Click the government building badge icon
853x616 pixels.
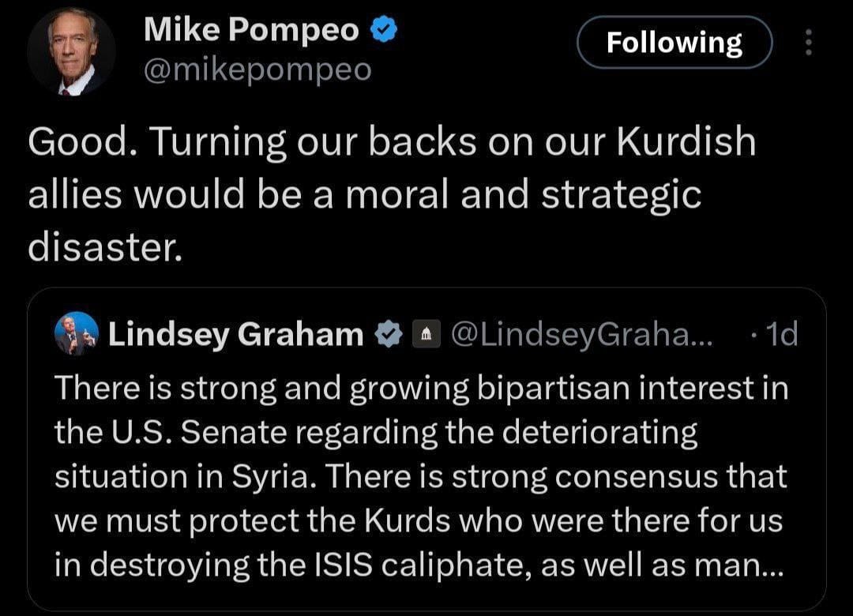[426, 336]
